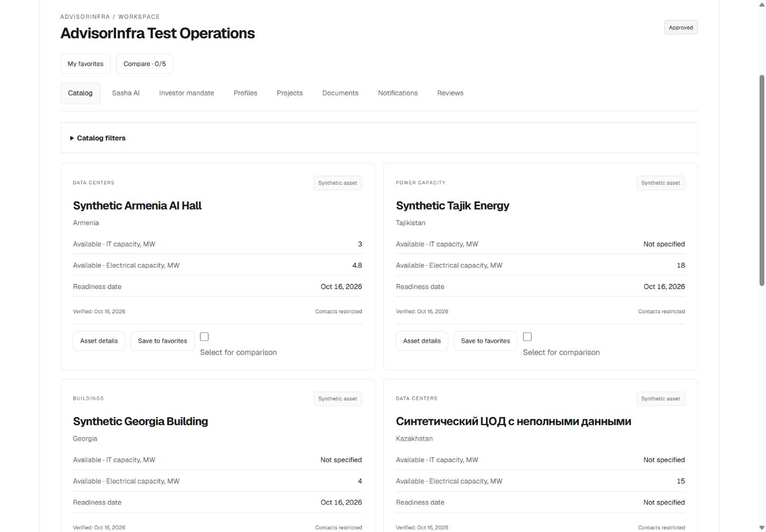Click Electrical capacity value 4.8
The height and width of the screenshot is (532, 766).
[357, 265]
